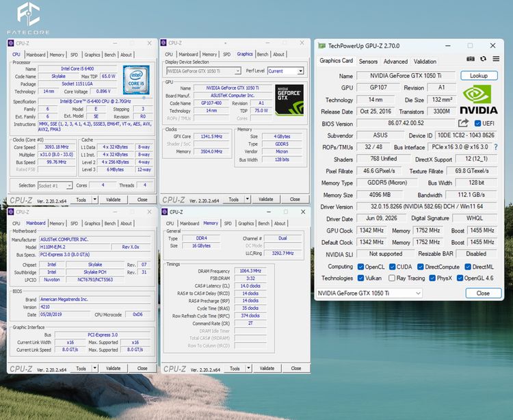Click the BIOS share/export arrow icon

tap(463, 123)
